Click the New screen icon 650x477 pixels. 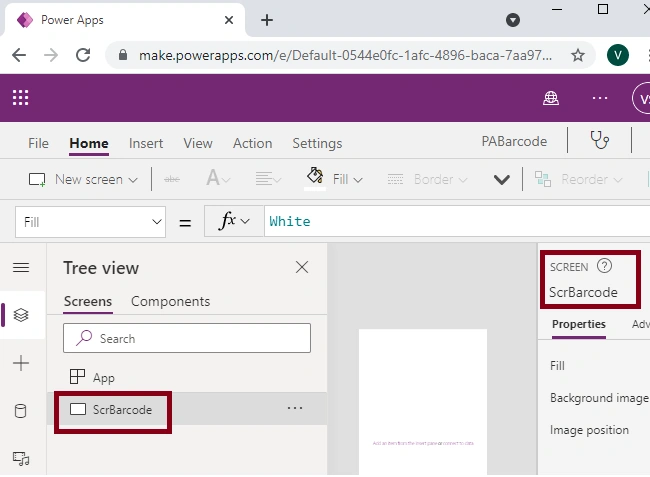pos(37,179)
